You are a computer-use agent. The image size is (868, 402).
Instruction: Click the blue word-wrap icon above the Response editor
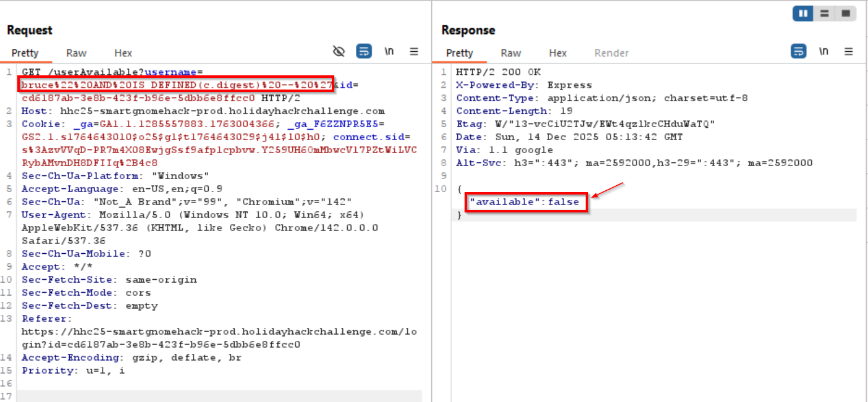798,52
